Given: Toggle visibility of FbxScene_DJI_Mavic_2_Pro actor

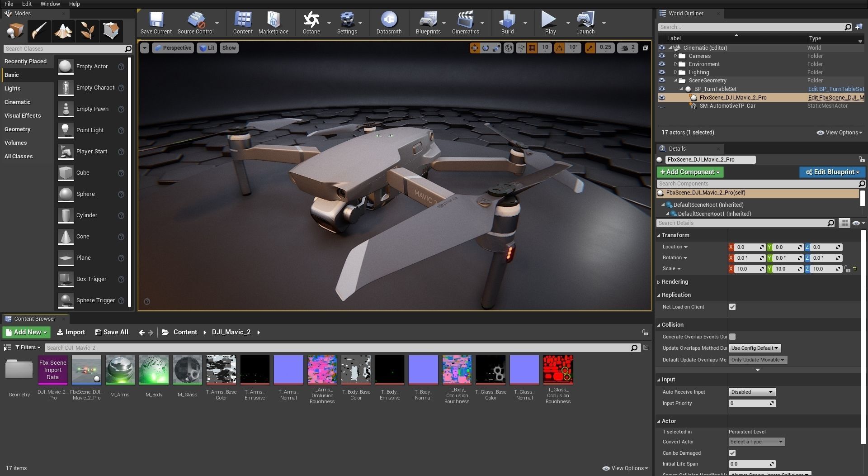Looking at the screenshot, I should [x=662, y=98].
